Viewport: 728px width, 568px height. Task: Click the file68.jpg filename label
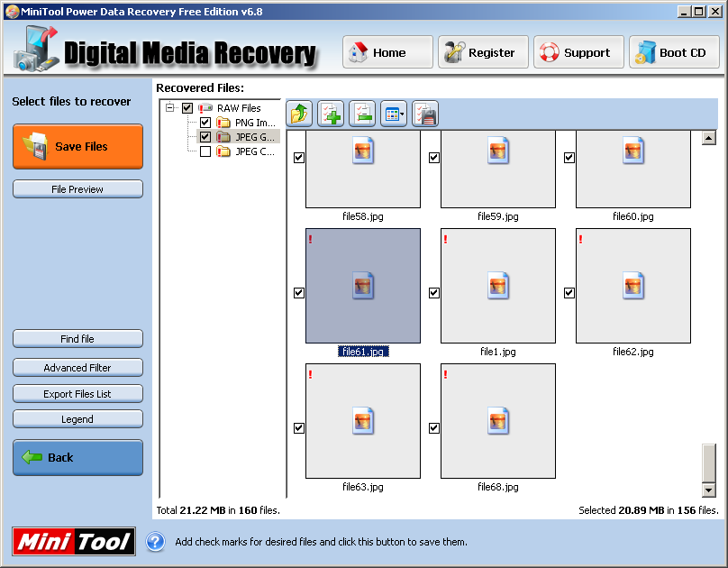click(x=498, y=487)
